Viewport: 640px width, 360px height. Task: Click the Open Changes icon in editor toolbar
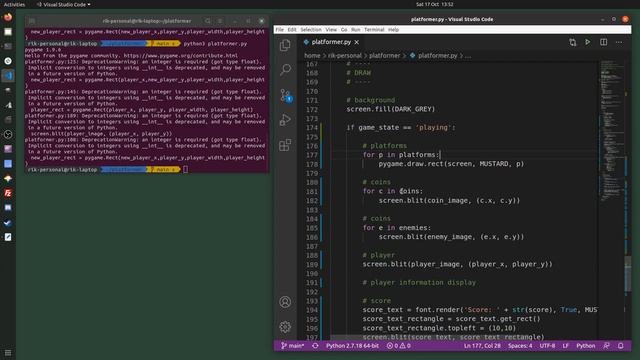pos(573,42)
